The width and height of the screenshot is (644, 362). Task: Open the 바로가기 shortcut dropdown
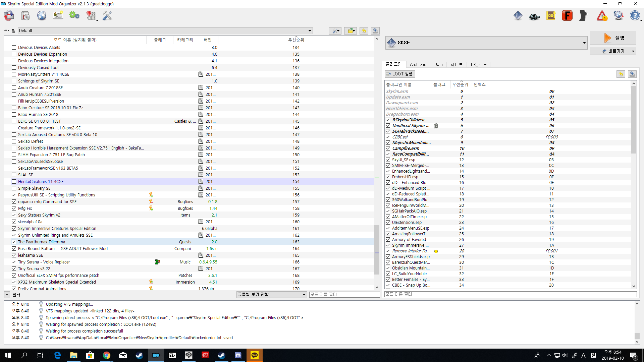tap(613, 51)
